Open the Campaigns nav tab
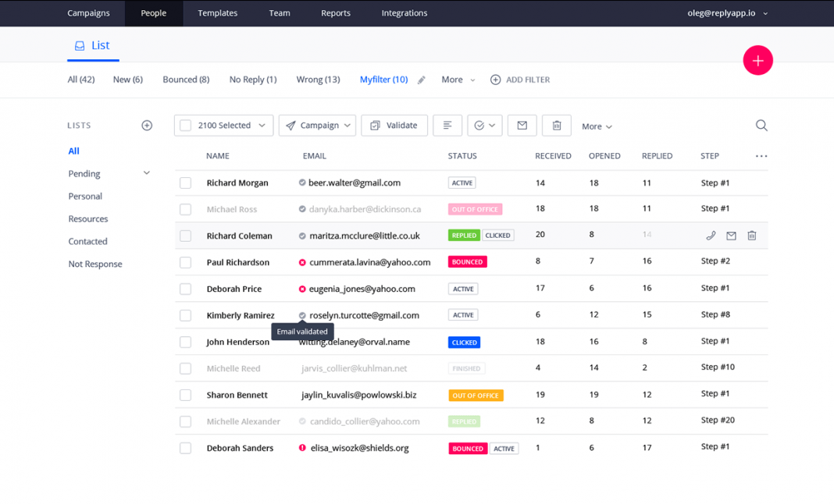 [88, 13]
